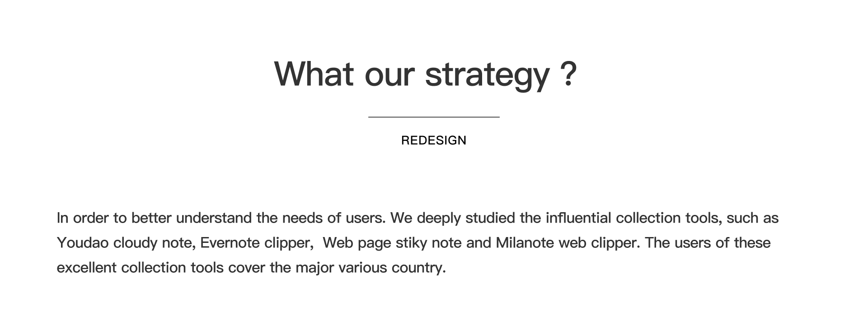Click the phrase "such as" ending line one
Image resolution: width=868 pixels, height=335 pixels.
[x=752, y=218]
